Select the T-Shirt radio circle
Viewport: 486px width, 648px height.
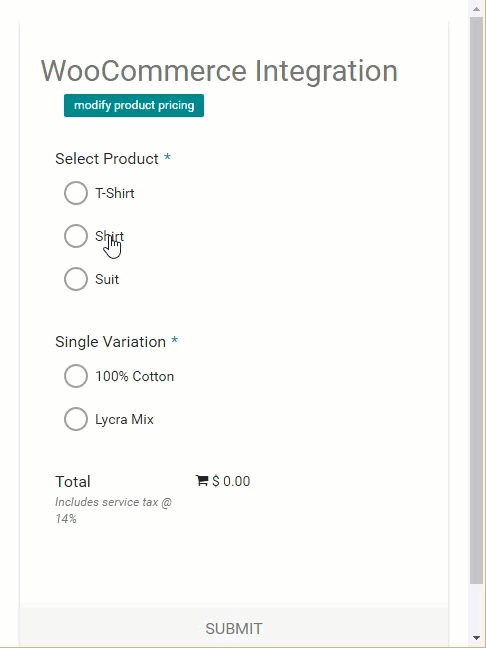pyautogui.click(x=76, y=193)
